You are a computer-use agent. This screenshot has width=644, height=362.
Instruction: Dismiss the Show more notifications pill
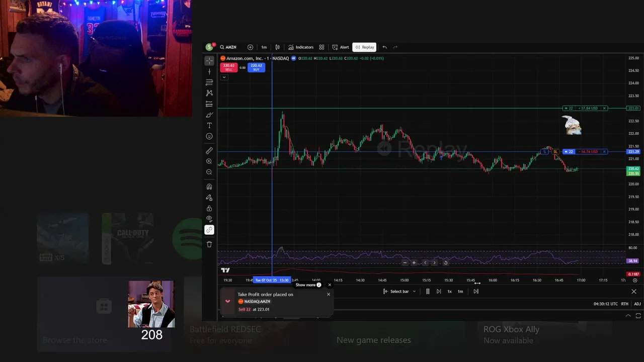[x=330, y=285]
